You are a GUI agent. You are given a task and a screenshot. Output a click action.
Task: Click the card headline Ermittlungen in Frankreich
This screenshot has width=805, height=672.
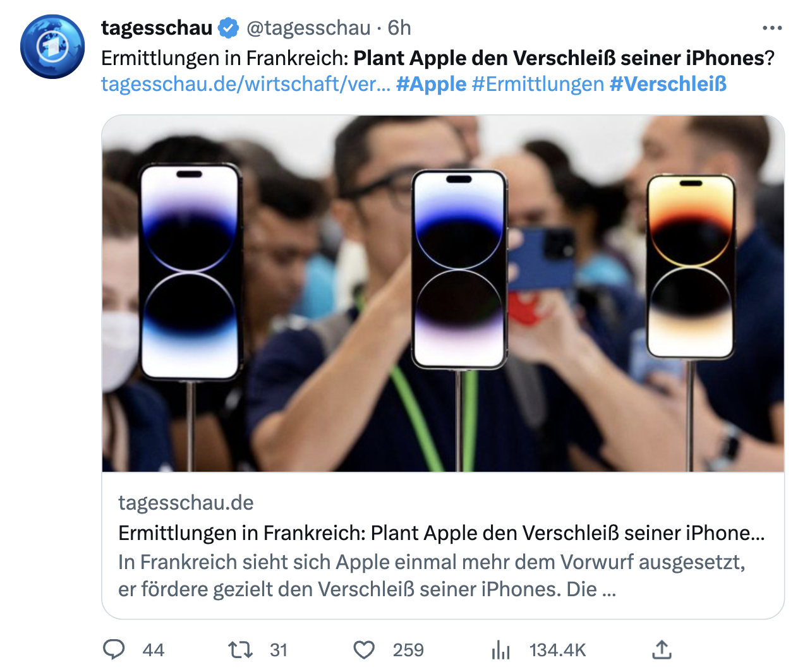442,533
